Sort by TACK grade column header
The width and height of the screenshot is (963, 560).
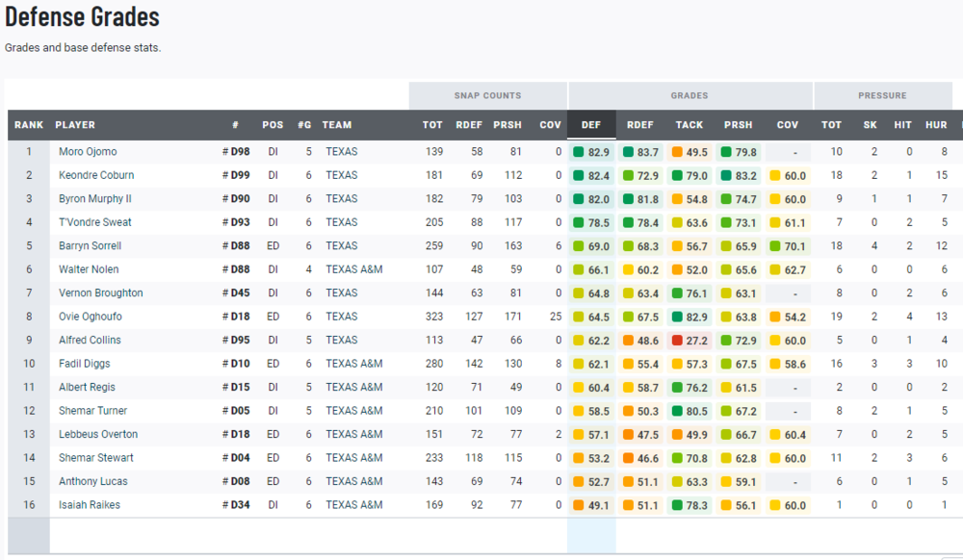click(689, 125)
